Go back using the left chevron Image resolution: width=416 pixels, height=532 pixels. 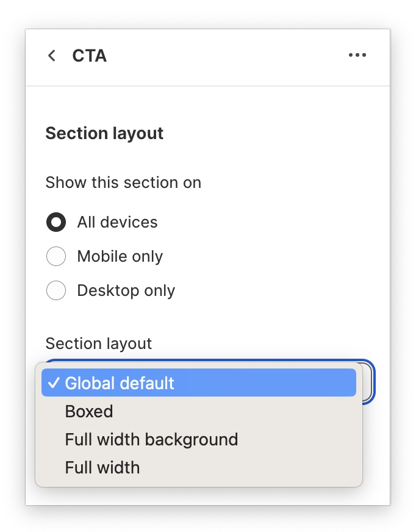pos(52,56)
